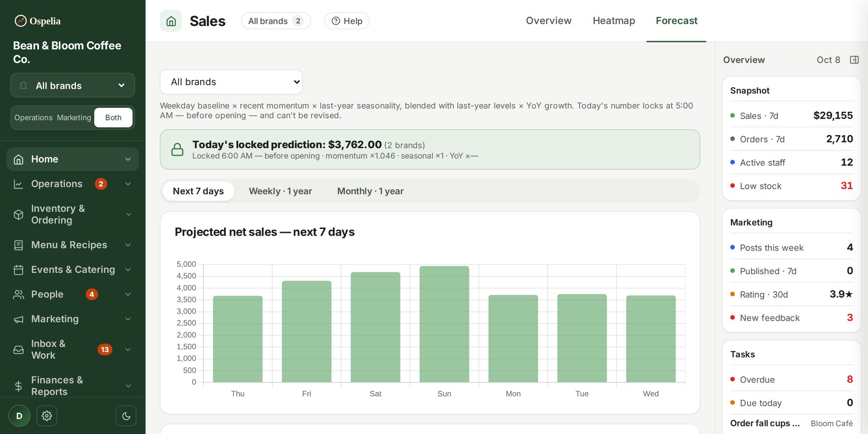Image resolution: width=868 pixels, height=434 pixels.
Task: Click the Fri bar in the chart
Action: 307,331
